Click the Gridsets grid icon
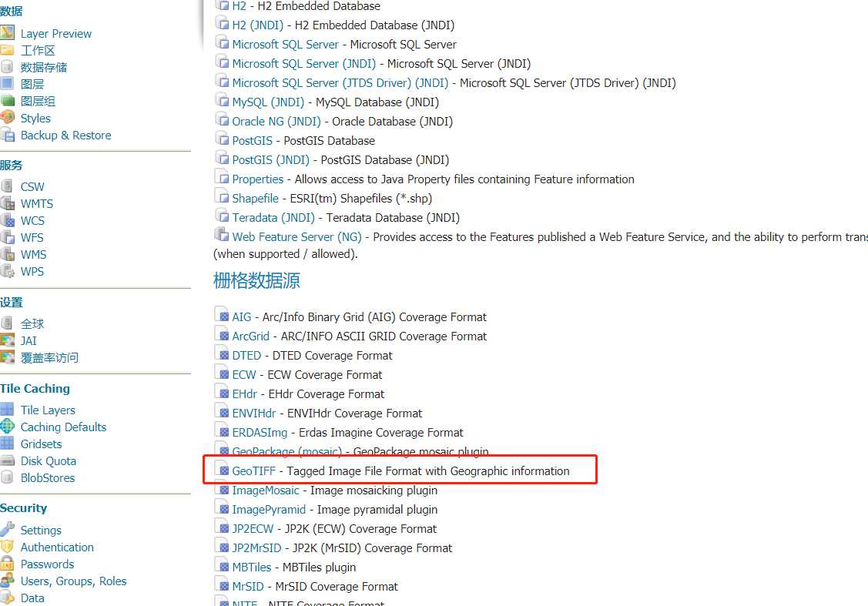Image resolution: width=868 pixels, height=606 pixels. coord(7,443)
